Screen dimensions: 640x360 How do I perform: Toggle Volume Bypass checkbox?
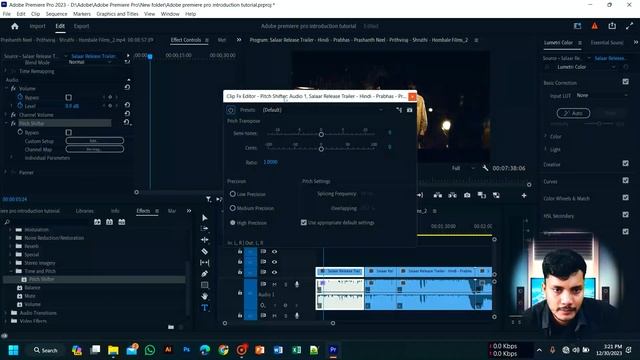(69, 98)
